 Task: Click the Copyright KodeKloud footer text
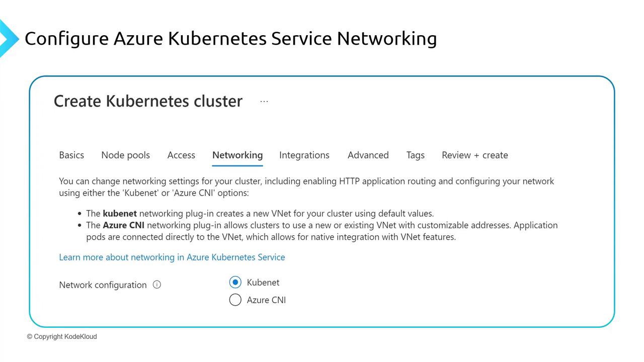coord(62,336)
